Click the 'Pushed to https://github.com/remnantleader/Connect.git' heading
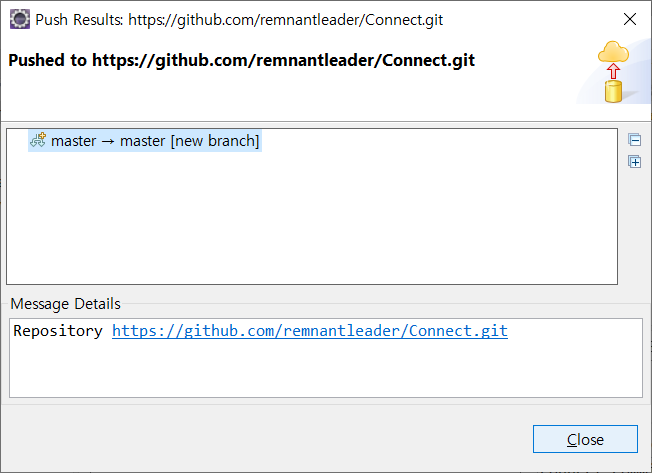 242,60
